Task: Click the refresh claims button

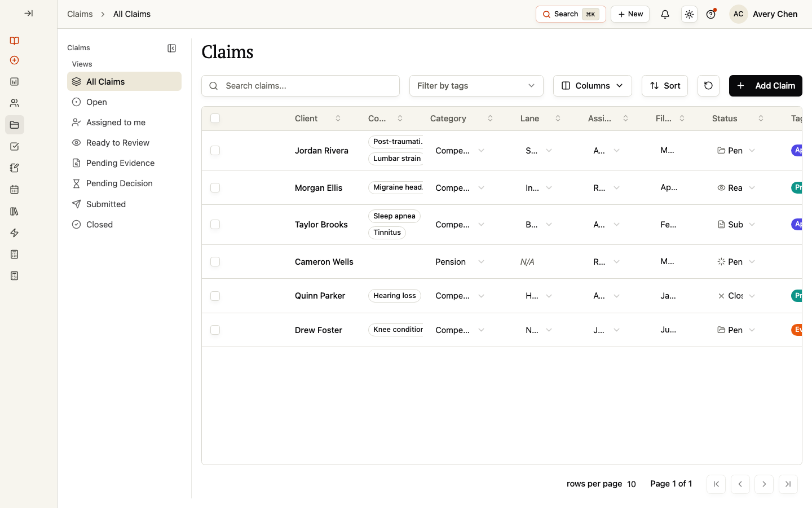Action: coord(708,86)
